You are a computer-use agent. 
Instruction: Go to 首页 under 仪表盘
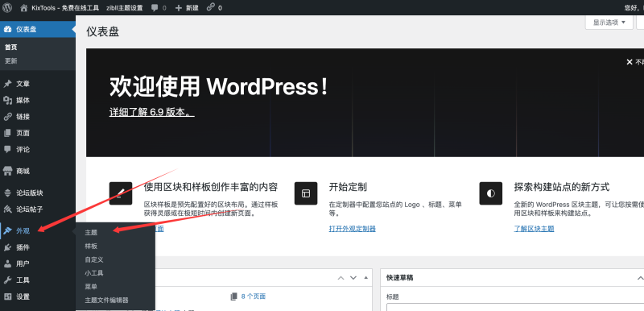[11, 48]
